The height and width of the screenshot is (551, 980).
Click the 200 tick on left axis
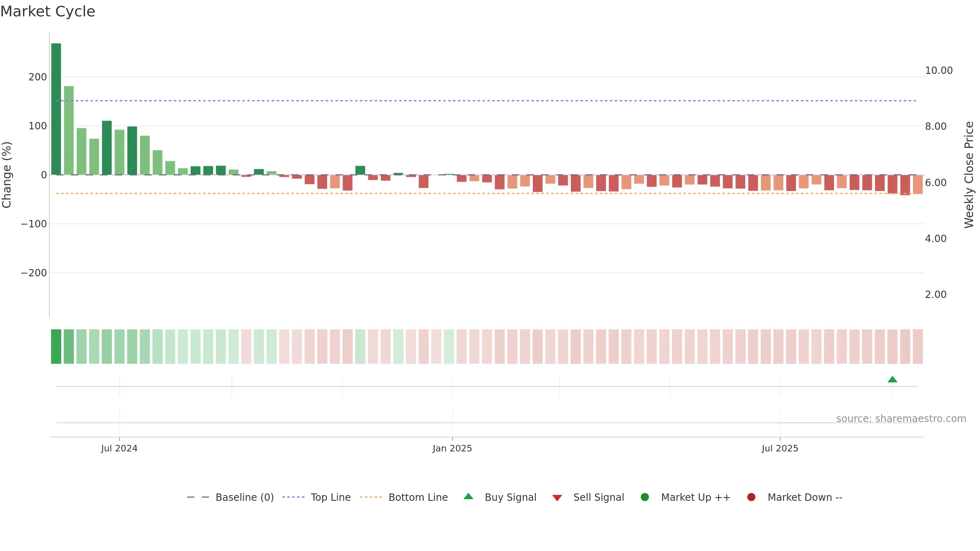(x=38, y=77)
